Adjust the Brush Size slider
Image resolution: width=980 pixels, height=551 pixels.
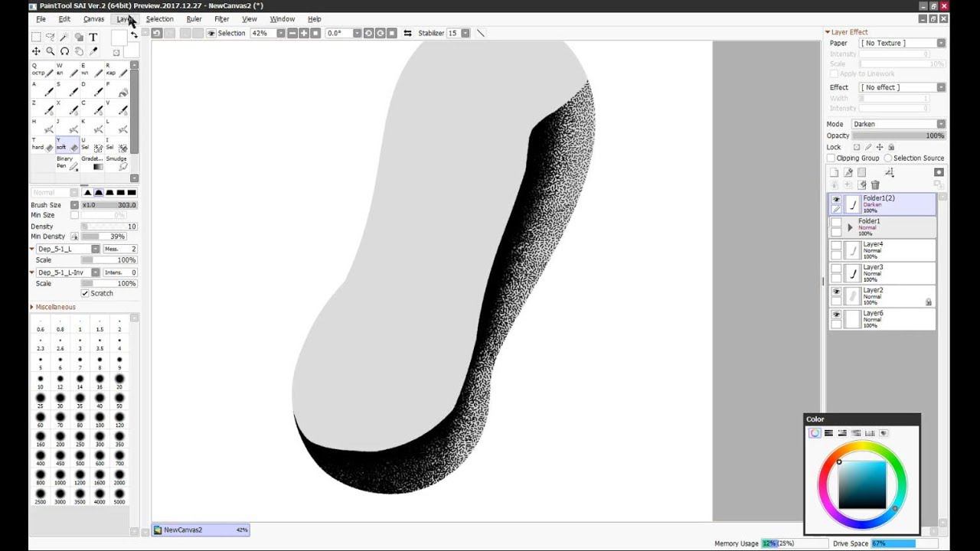109,205
